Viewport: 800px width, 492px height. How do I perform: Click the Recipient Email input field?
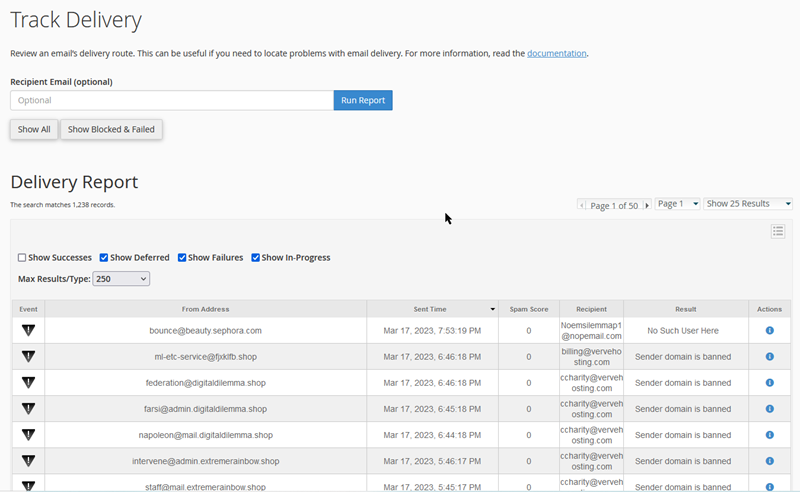(x=172, y=101)
